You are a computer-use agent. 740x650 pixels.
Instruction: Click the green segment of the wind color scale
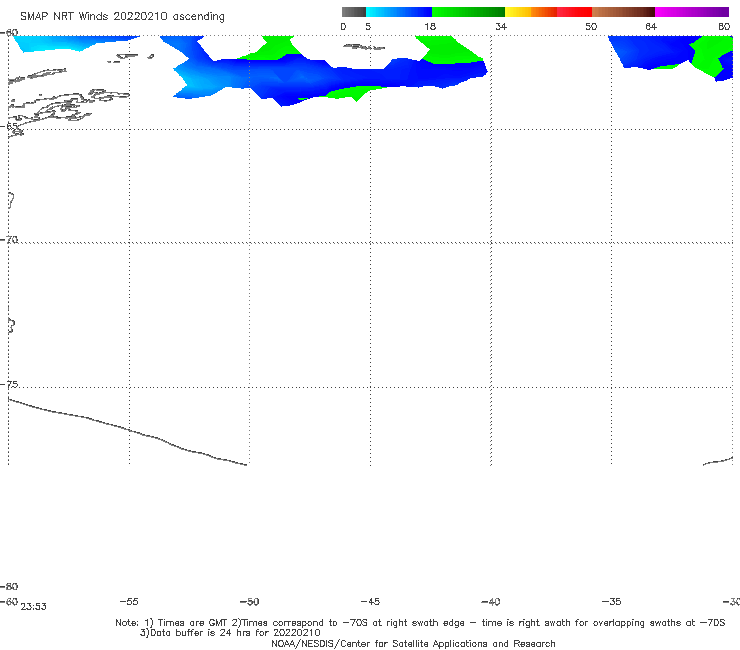[468, 12]
